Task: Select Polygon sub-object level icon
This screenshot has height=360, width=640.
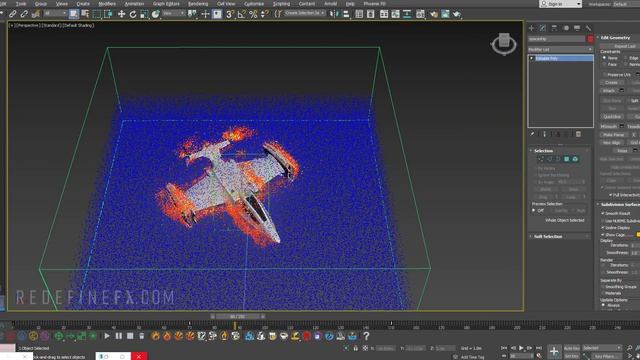Action: pos(567,159)
